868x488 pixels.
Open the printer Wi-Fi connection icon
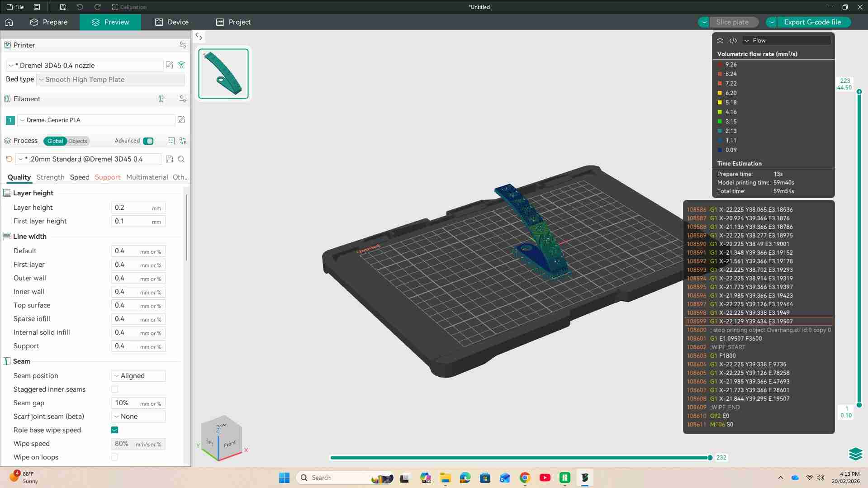181,65
